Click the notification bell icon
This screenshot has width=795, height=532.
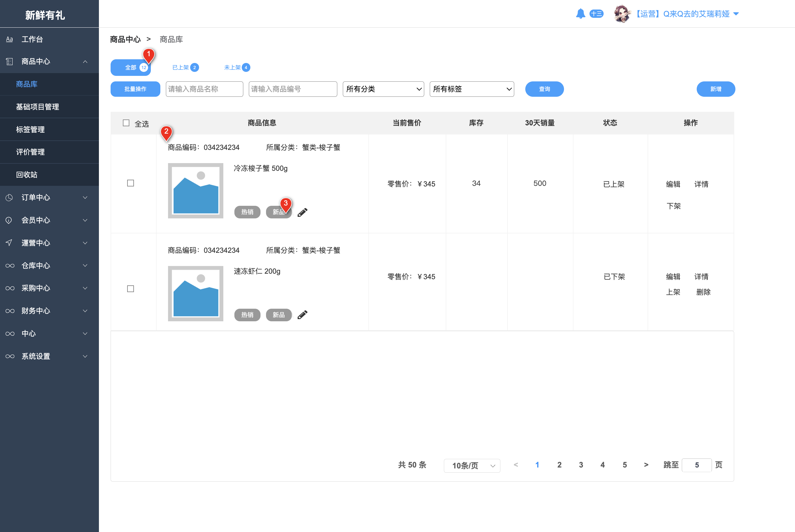pos(581,14)
